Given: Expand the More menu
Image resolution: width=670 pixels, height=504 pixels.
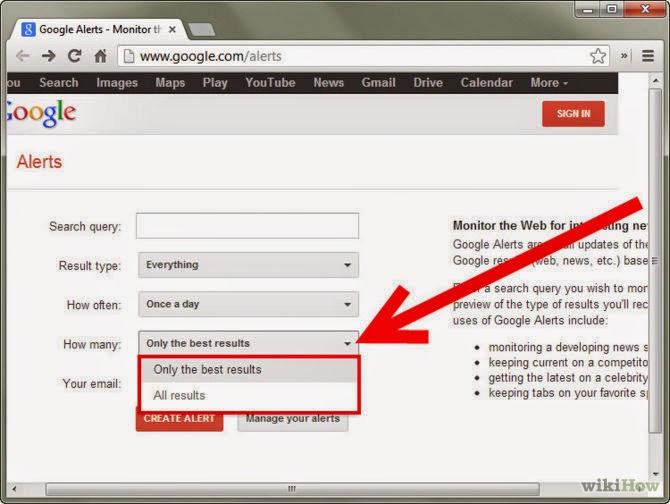Looking at the screenshot, I should [549, 82].
